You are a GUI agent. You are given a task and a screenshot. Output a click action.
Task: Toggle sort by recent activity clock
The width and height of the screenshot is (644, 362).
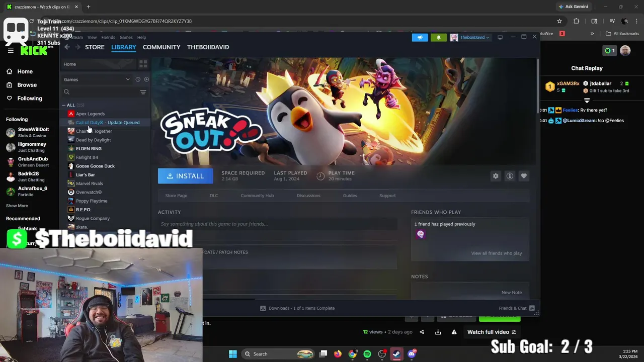click(x=137, y=79)
